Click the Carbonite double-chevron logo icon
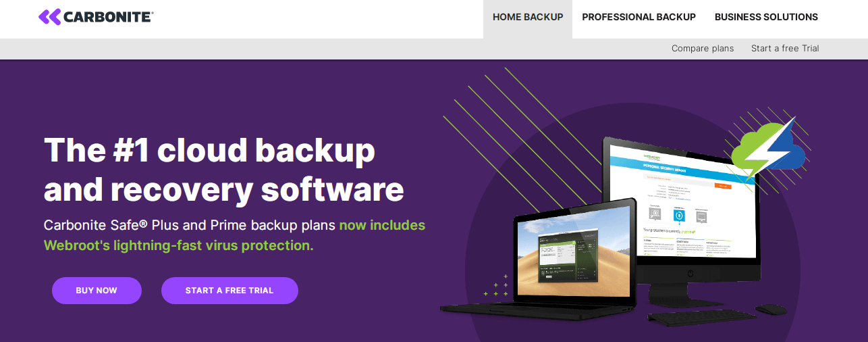 50,17
